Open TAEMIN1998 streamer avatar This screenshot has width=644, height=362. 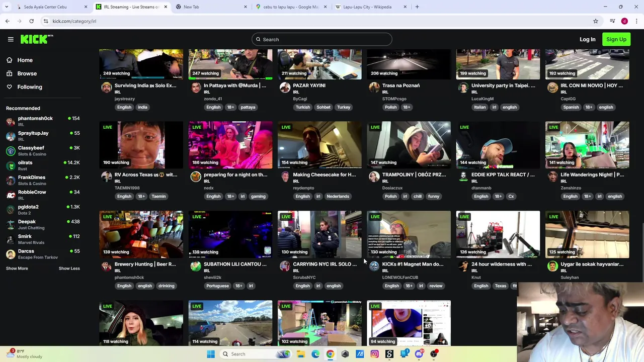[106, 176]
